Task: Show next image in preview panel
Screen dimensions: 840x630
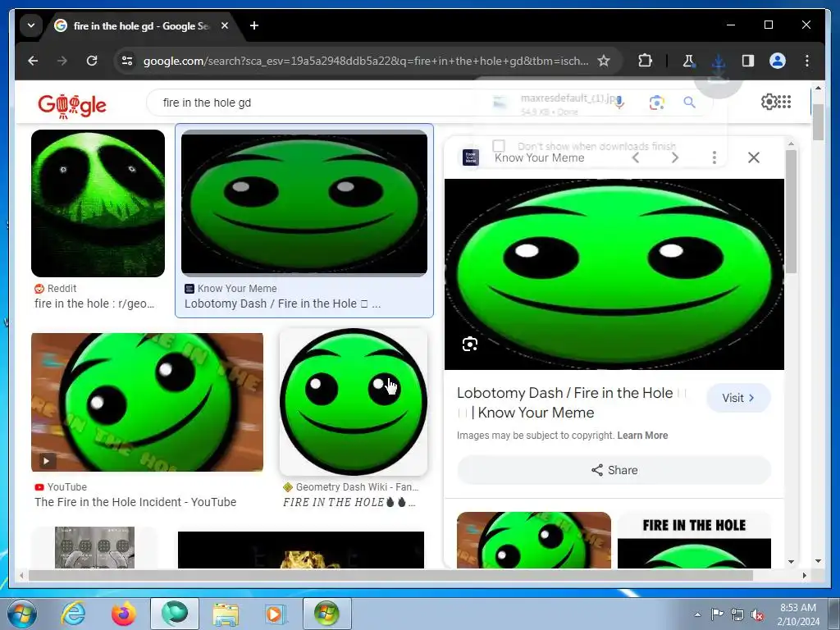Action: click(675, 157)
